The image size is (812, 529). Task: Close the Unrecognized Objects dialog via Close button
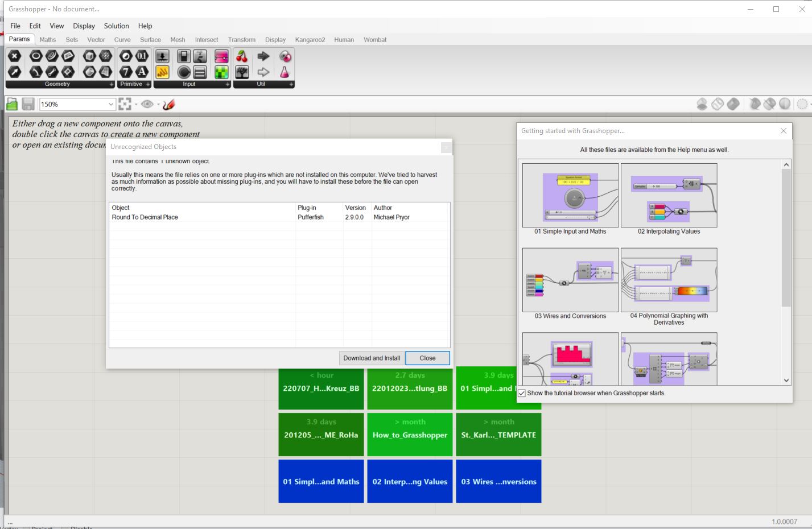click(427, 358)
